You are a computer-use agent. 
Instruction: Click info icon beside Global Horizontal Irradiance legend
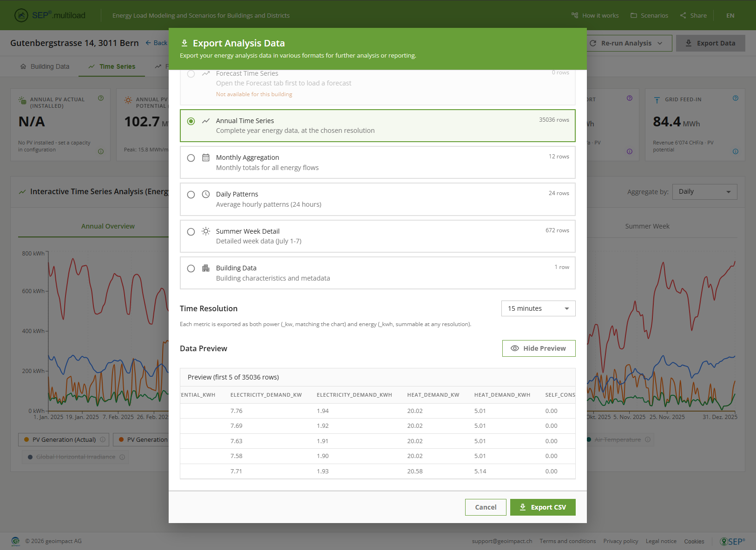coord(122,457)
